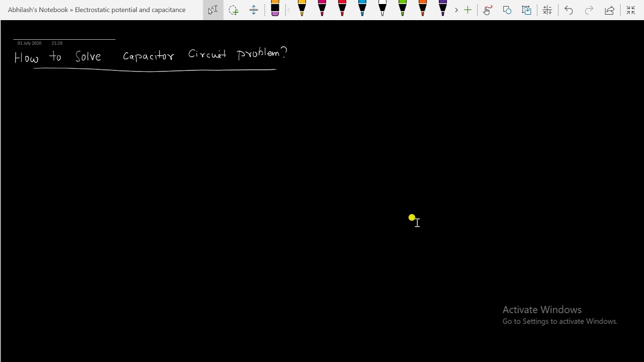Pick the yellow pen
The width and height of the screenshot is (644, 362).
(x=302, y=9)
